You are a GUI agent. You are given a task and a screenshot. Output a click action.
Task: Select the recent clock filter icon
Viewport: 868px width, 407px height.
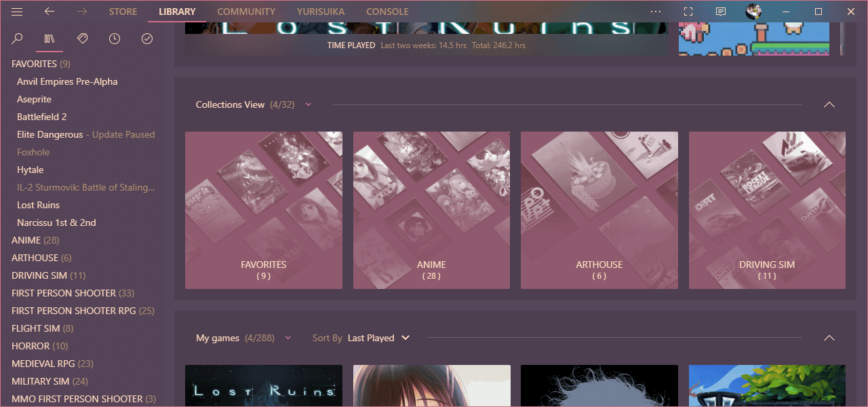pyautogui.click(x=115, y=39)
